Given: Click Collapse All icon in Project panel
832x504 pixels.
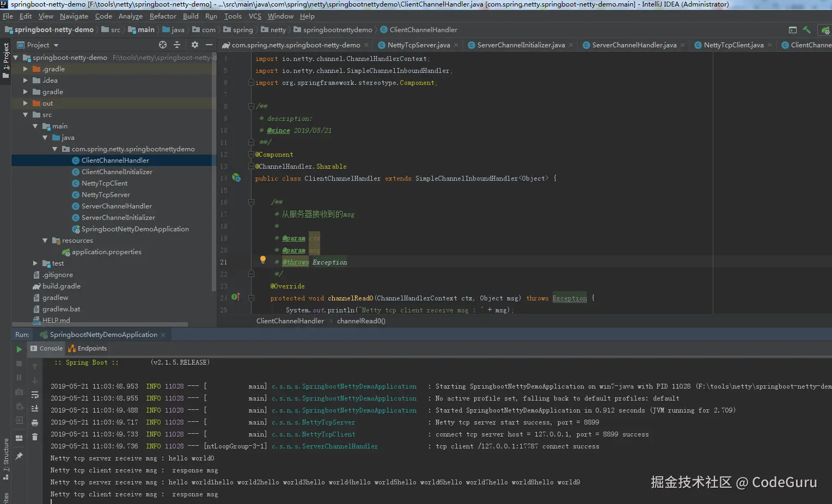Looking at the screenshot, I should coord(176,45).
